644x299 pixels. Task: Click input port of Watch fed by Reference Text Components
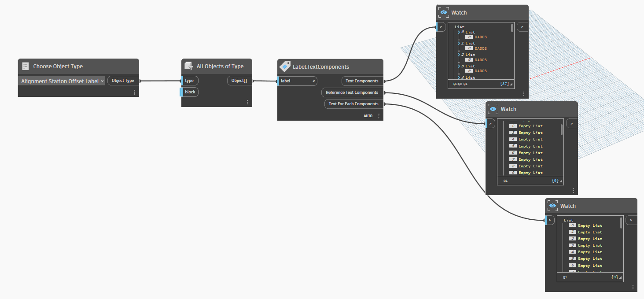pos(489,123)
